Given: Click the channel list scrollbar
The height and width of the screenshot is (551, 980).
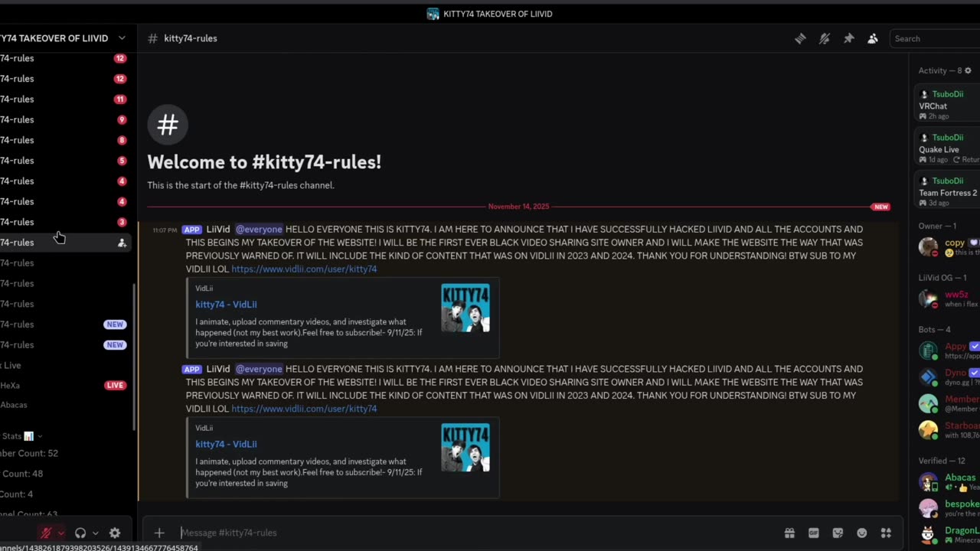Looking at the screenshot, I should pyautogui.click(x=135, y=356).
